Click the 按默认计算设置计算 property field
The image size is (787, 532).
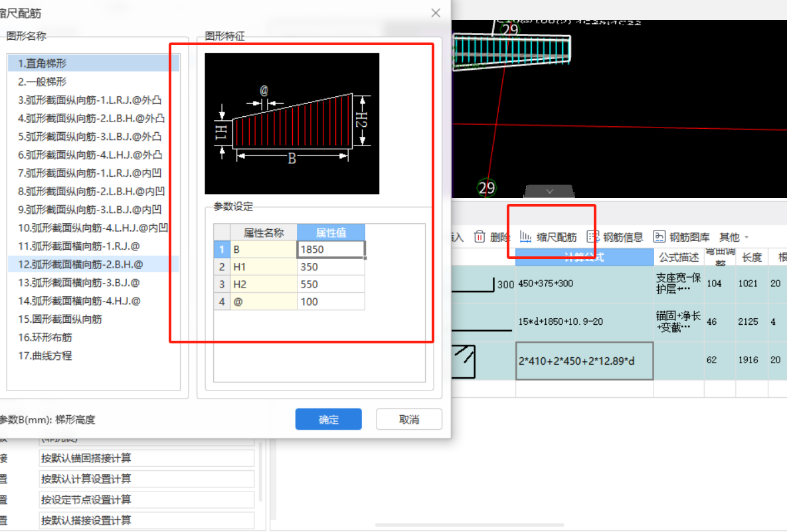(x=147, y=479)
